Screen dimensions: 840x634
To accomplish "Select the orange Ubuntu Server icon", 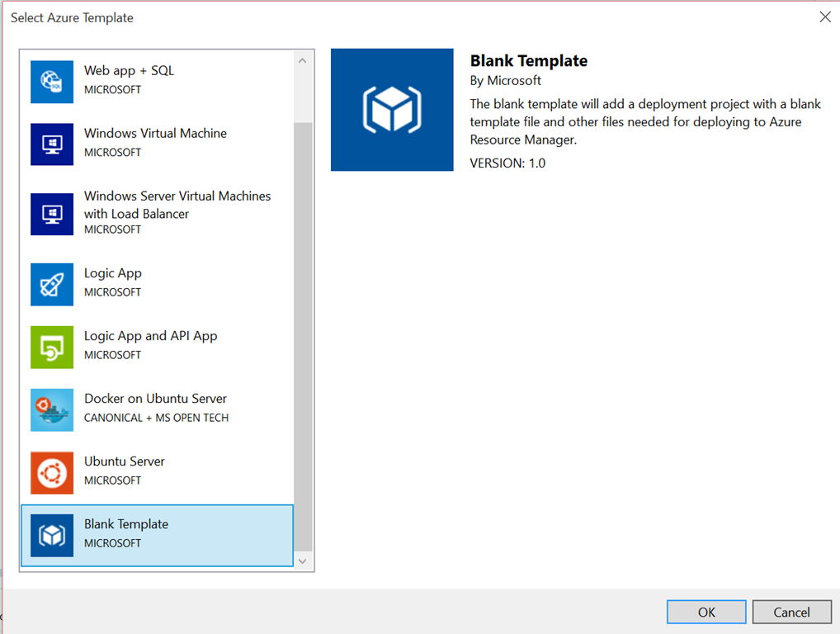I will click(x=52, y=473).
